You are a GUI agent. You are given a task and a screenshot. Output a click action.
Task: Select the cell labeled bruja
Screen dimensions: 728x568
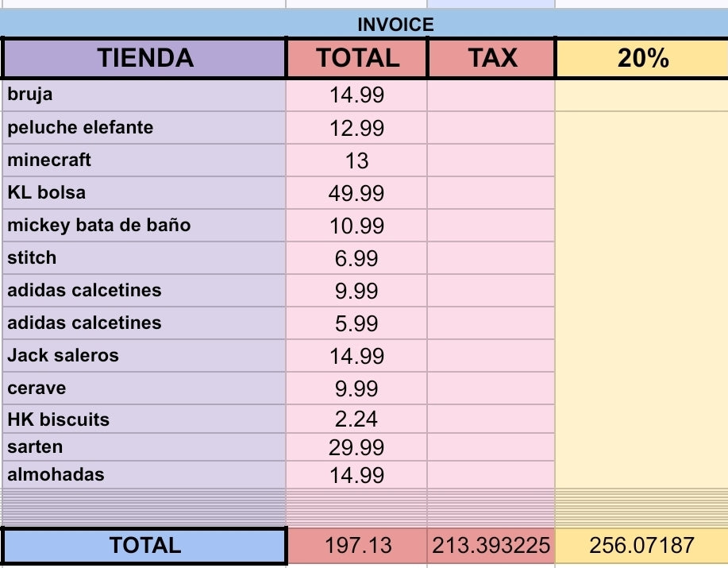tap(144, 95)
